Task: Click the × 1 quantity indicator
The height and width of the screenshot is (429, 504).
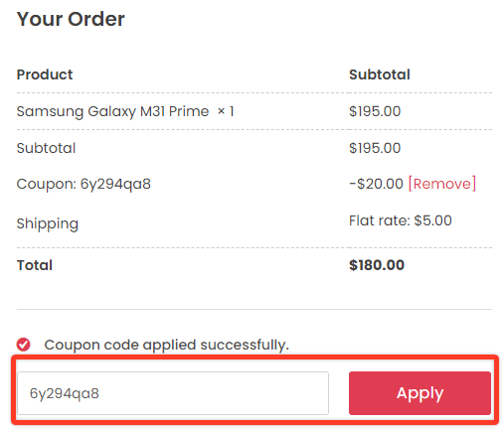Action: 226,111
